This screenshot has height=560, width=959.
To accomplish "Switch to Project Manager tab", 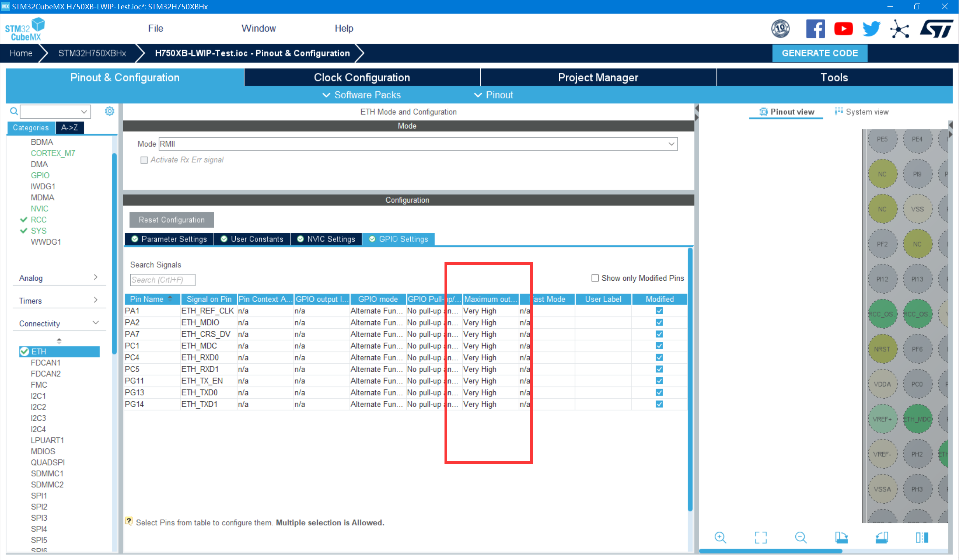I will coord(598,77).
